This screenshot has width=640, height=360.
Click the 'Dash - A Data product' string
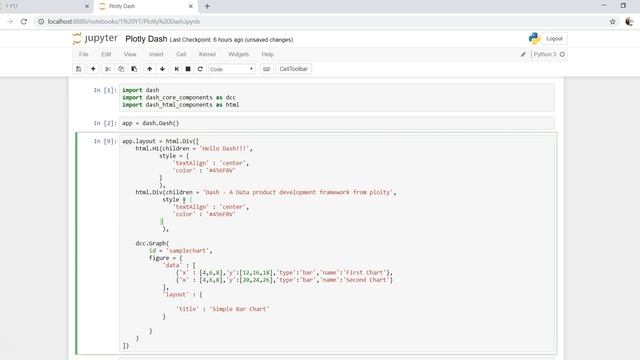click(x=298, y=192)
